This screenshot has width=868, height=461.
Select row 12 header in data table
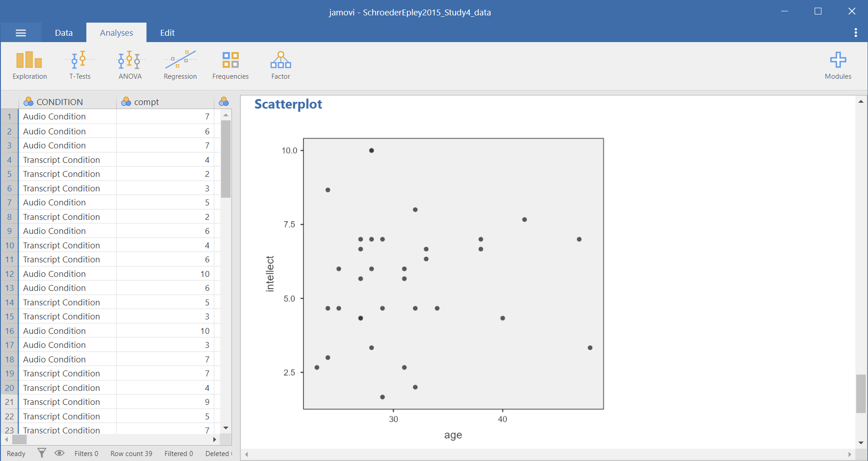[9, 274]
